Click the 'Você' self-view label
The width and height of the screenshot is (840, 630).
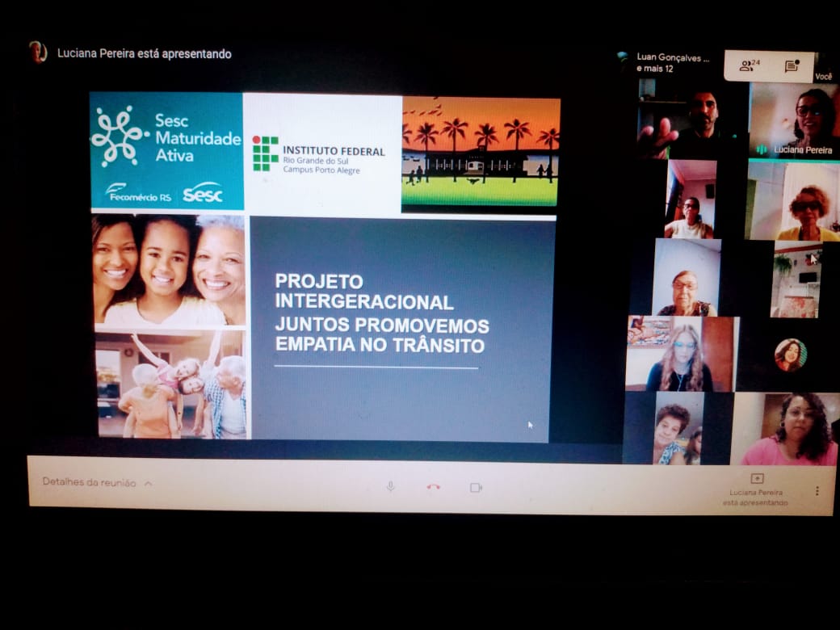pyautogui.click(x=823, y=77)
